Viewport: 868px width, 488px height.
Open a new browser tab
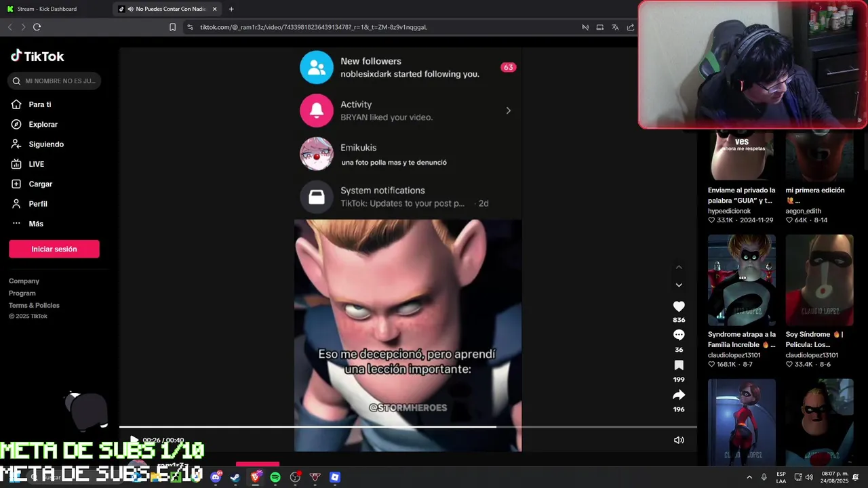coord(231,9)
